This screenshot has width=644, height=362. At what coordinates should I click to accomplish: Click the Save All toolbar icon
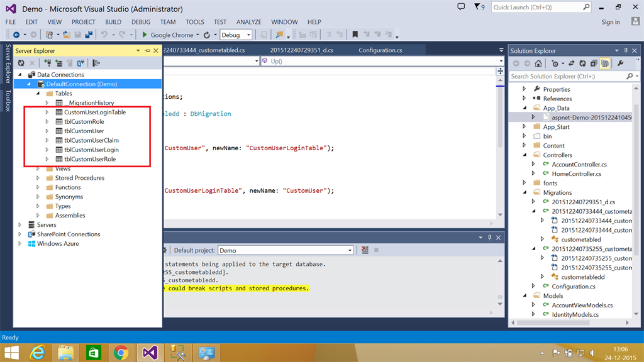[x=88, y=35]
